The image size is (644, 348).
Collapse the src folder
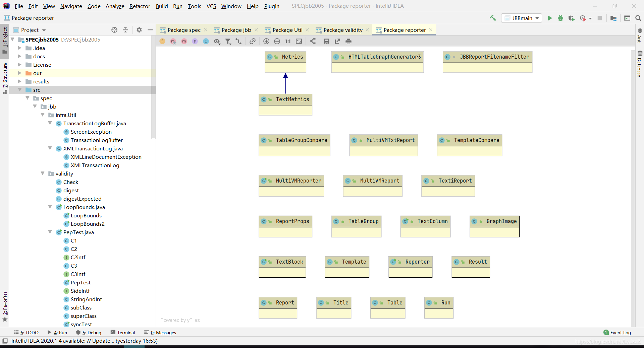point(20,90)
